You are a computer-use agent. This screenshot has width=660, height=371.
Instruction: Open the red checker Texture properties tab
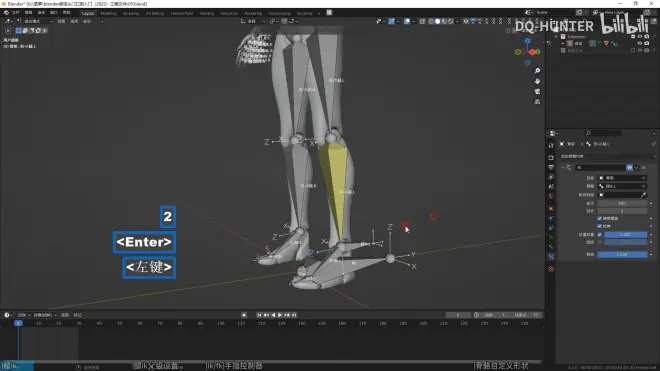[551, 269]
